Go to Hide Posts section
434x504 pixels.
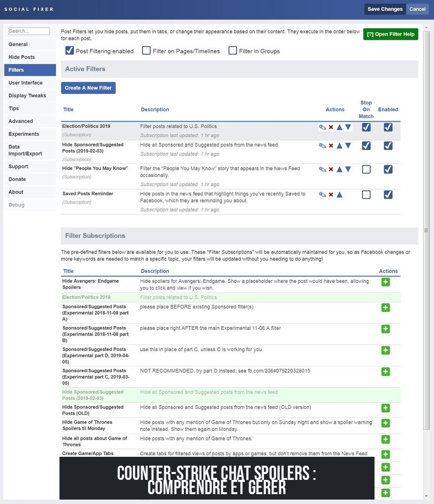tap(30, 57)
